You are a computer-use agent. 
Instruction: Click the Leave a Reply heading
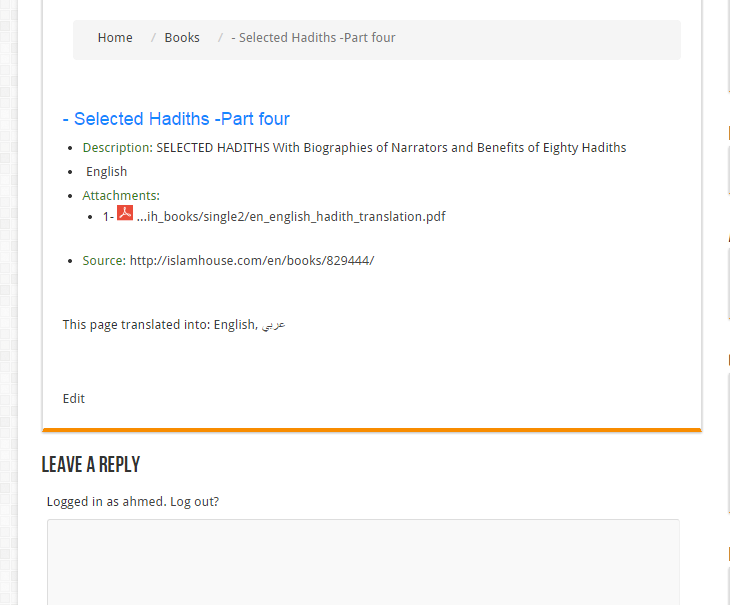click(x=91, y=464)
